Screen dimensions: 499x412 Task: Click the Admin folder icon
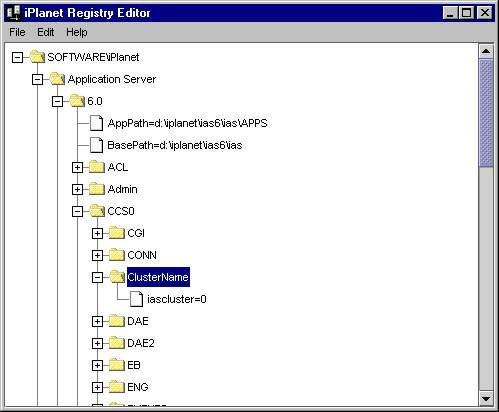click(x=97, y=189)
